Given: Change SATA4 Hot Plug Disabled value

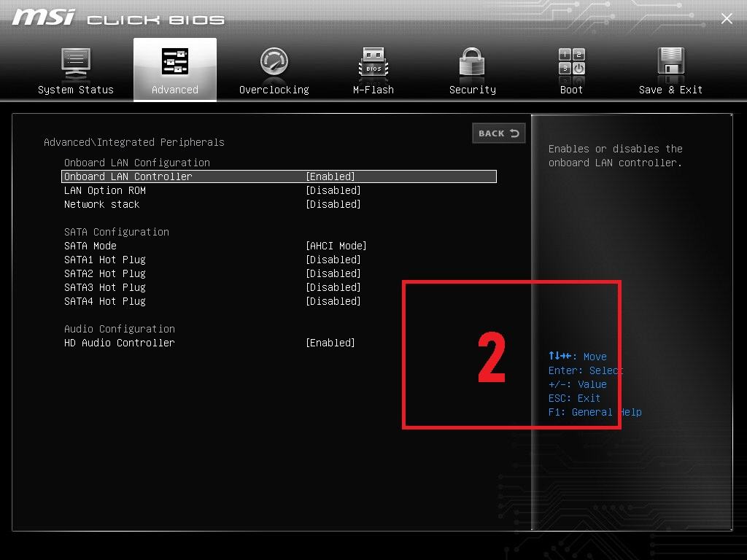Looking at the screenshot, I should 333,301.
